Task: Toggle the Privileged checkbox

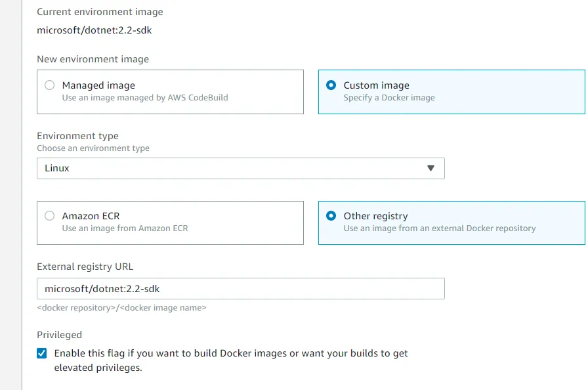Action: point(42,353)
